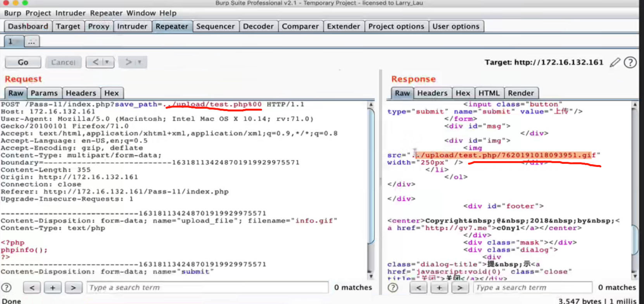Switch to the request Headers tab

(81, 93)
